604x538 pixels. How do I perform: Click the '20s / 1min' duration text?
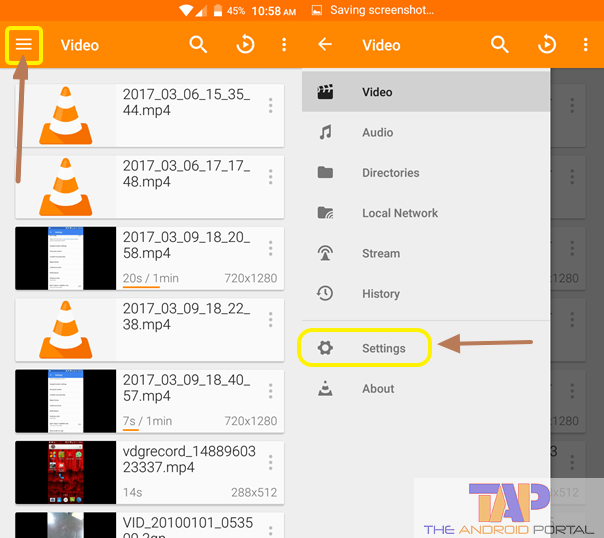(151, 278)
